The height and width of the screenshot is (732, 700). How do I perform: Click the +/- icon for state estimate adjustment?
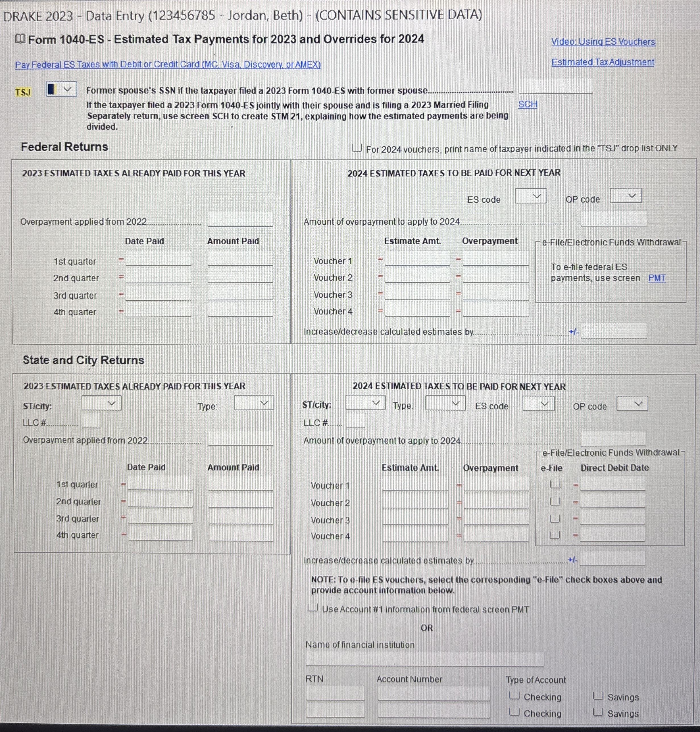[572, 560]
